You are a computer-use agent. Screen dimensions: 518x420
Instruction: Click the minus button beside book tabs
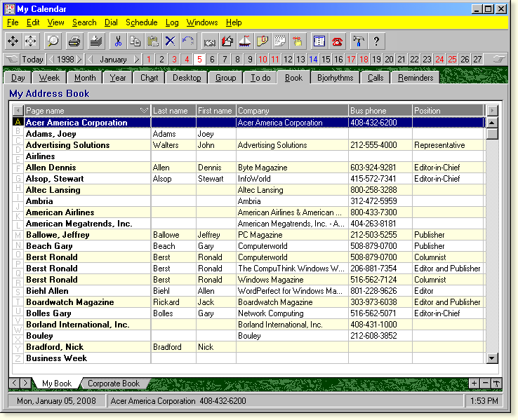(x=485, y=383)
